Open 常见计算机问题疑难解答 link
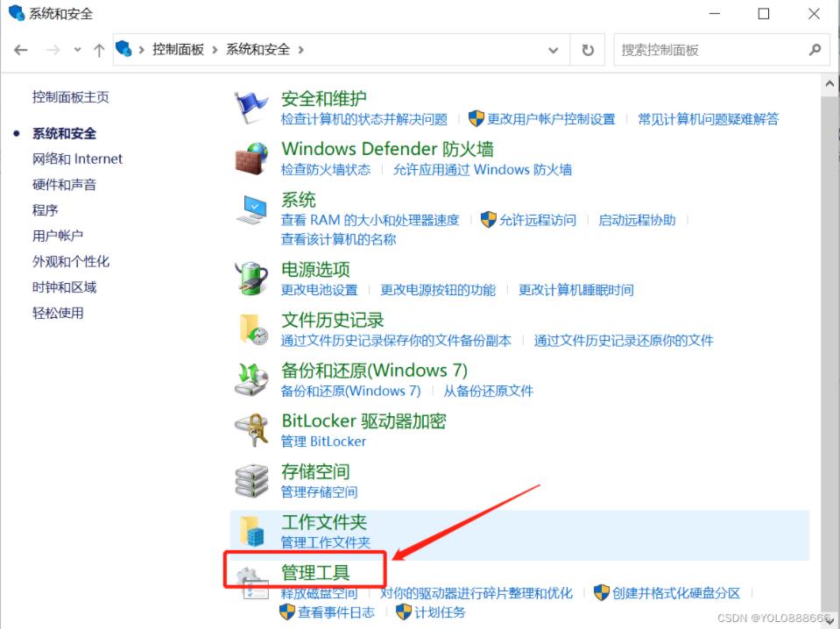The image size is (840, 629). [x=708, y=119]
